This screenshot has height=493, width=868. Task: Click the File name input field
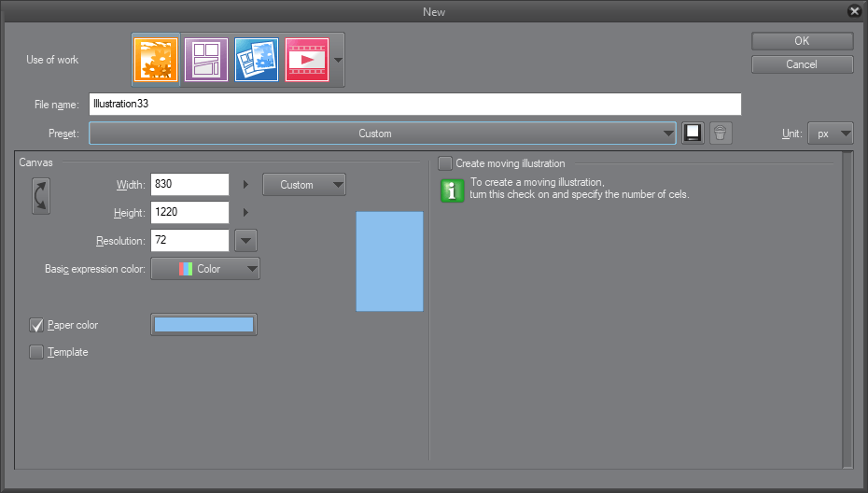click(415, 105)
